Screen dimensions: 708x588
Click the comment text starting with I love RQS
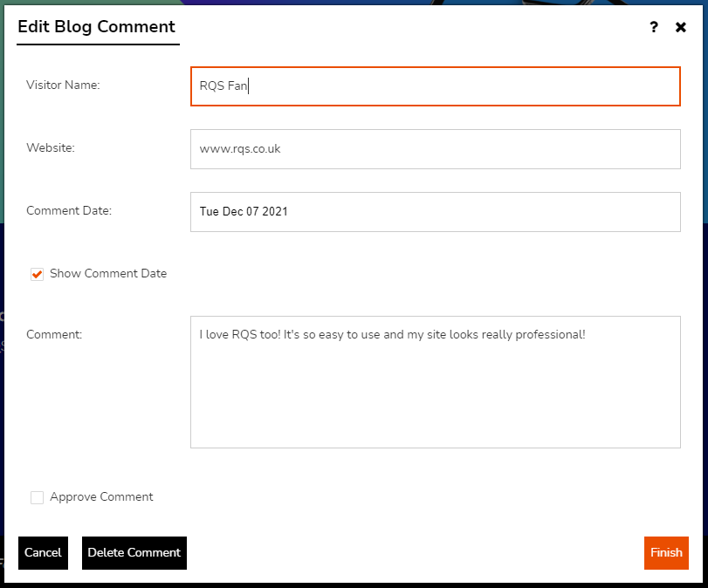[x=388, y=334]
